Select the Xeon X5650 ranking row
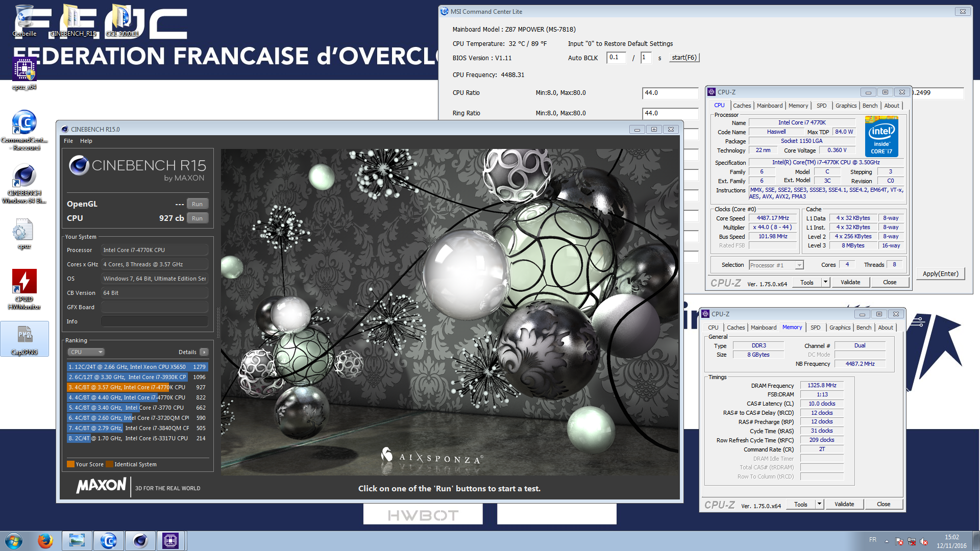The width and height of the screenshot is (980, 551). (x=137, y=367)
